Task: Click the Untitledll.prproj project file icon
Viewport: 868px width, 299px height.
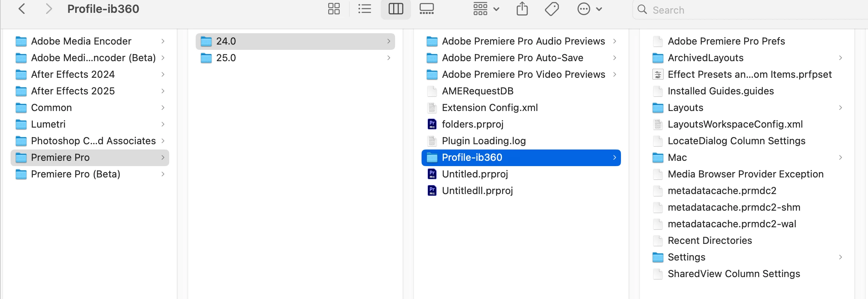Action: 432,191
